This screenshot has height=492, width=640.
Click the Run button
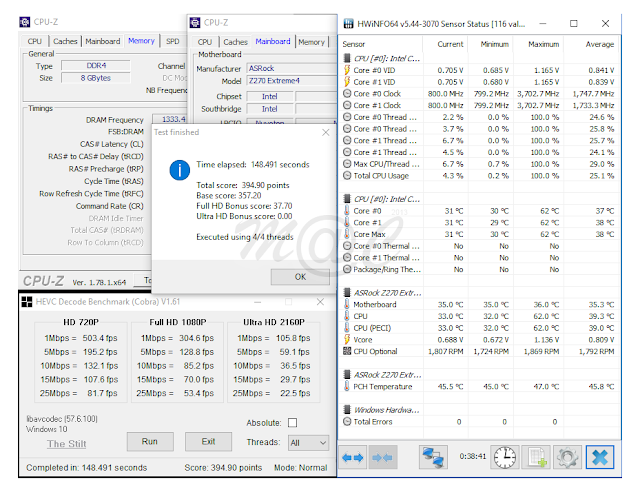(150, 441)
